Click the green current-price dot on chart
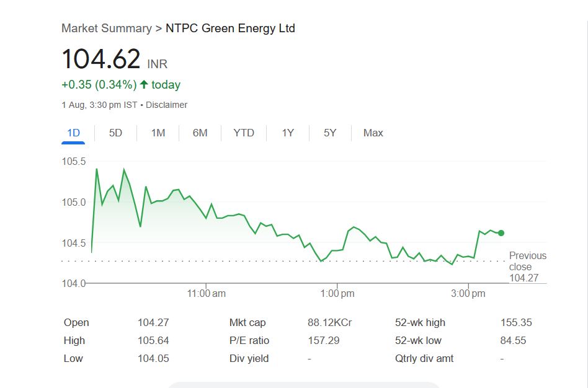The width and height of the screenshot is (588, 388). coord(501,233)
